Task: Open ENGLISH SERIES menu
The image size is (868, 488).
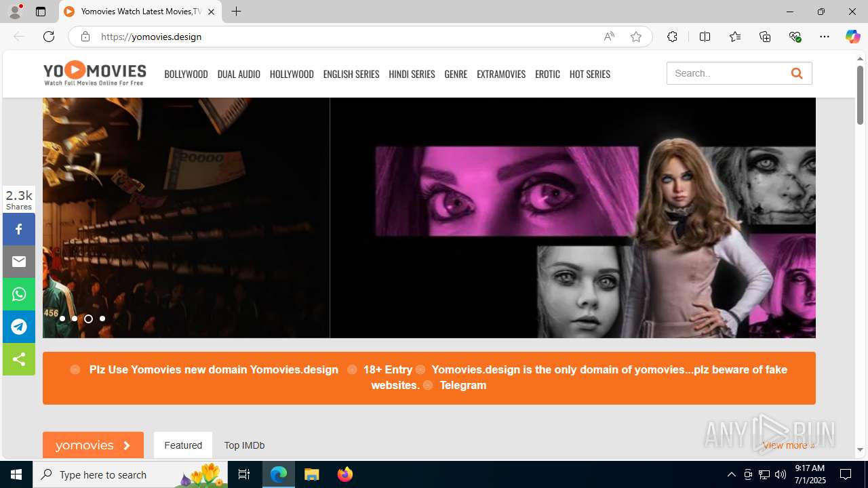Action: pyautogui.click(x=351, y=74)
